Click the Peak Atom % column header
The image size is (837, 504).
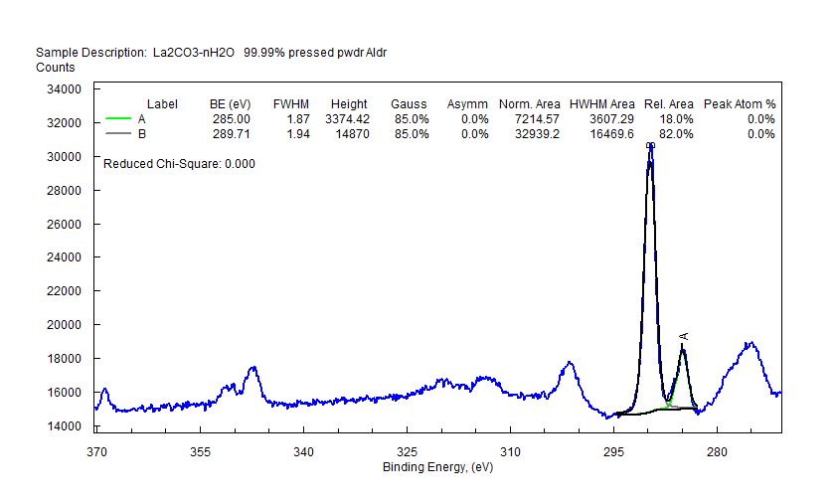coord(740,104)
